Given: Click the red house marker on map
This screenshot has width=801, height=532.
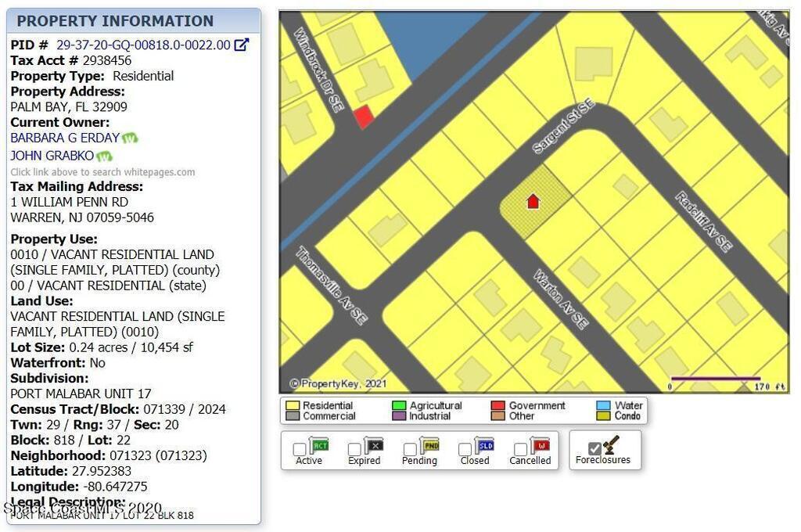Looking at the screenshot, I should click(533, 202).
